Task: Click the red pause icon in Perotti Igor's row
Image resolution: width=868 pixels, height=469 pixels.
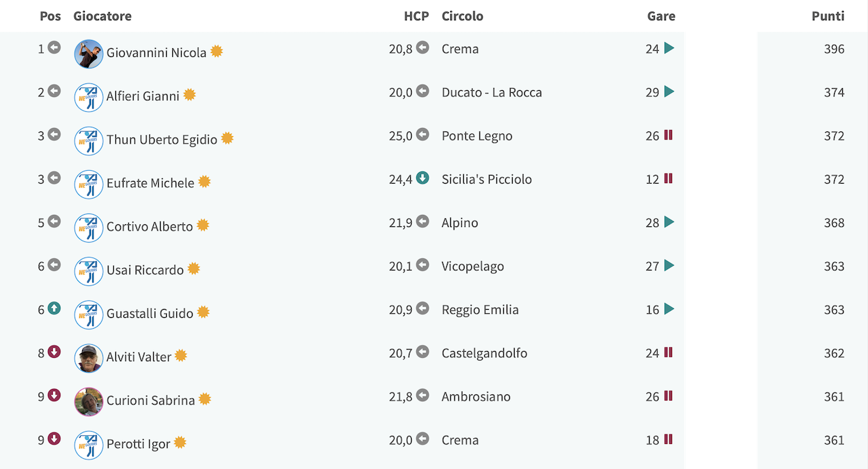Action: (669, 439)
